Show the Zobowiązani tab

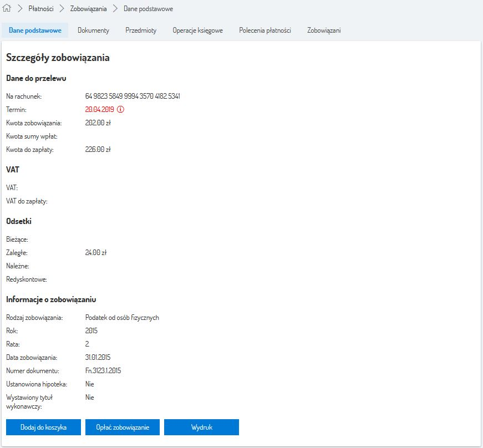(x=324, y=30)
